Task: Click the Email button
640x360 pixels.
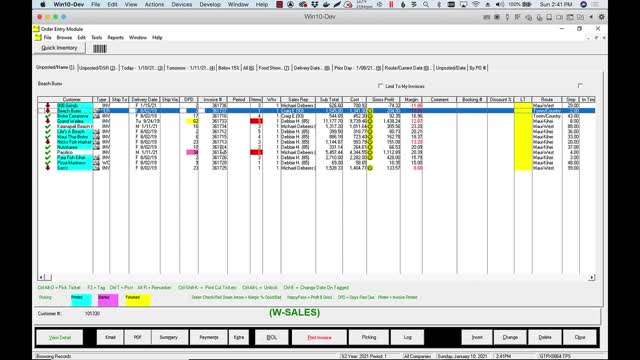Action: pos(110,338)
